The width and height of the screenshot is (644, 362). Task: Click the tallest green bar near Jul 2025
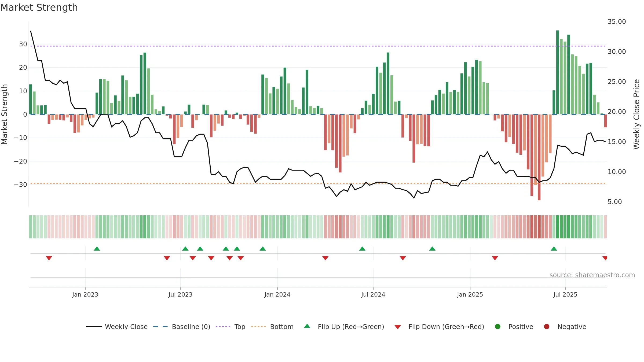[558, 72]
